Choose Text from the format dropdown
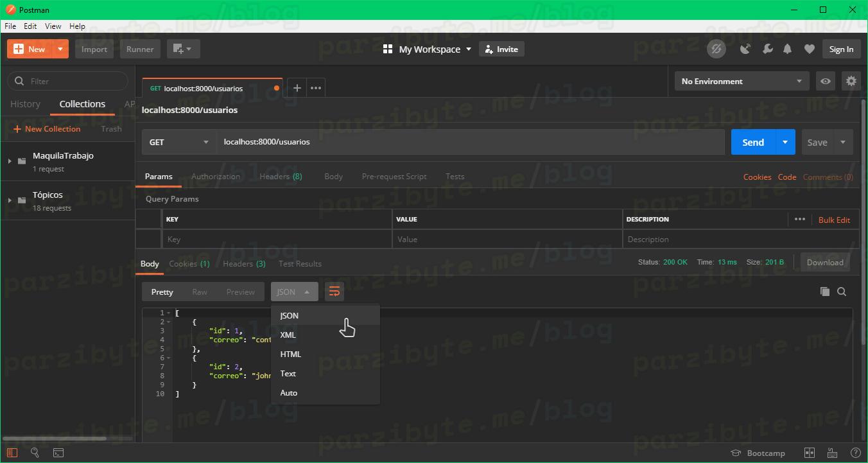The height and width of the screenshot is (463, 868). (325, 373)
